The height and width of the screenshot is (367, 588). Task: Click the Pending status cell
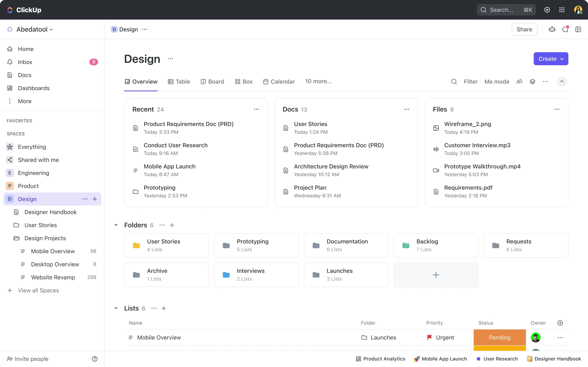click(x=500, y=337)
